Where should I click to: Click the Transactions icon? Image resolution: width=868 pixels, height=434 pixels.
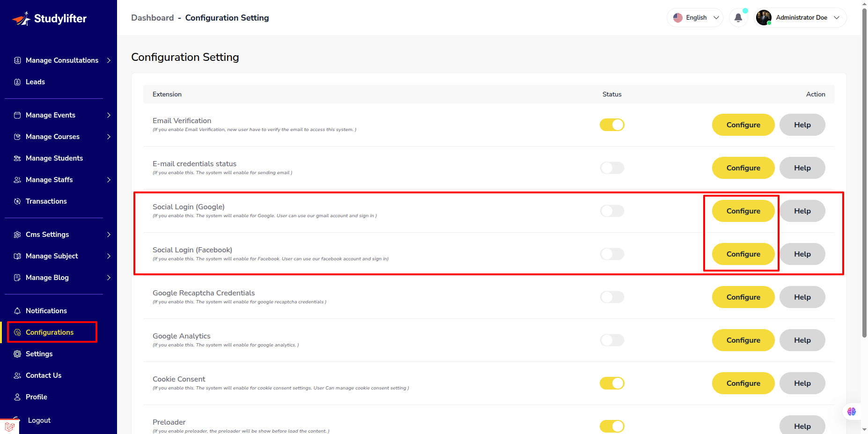pos(17,201)
